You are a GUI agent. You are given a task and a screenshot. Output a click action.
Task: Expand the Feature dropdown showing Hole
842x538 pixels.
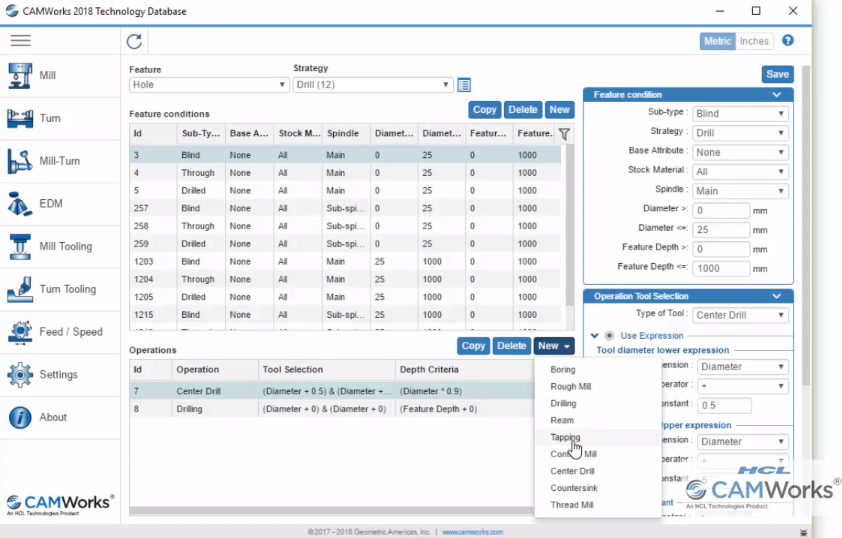click(x=209, y=85)
